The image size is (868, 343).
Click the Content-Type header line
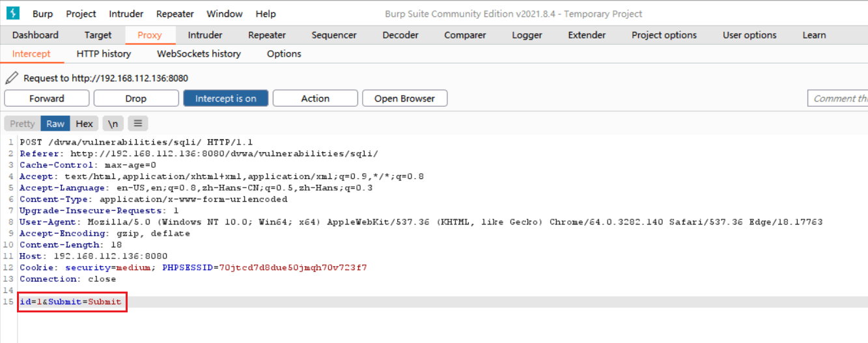(x=153, y=199)
